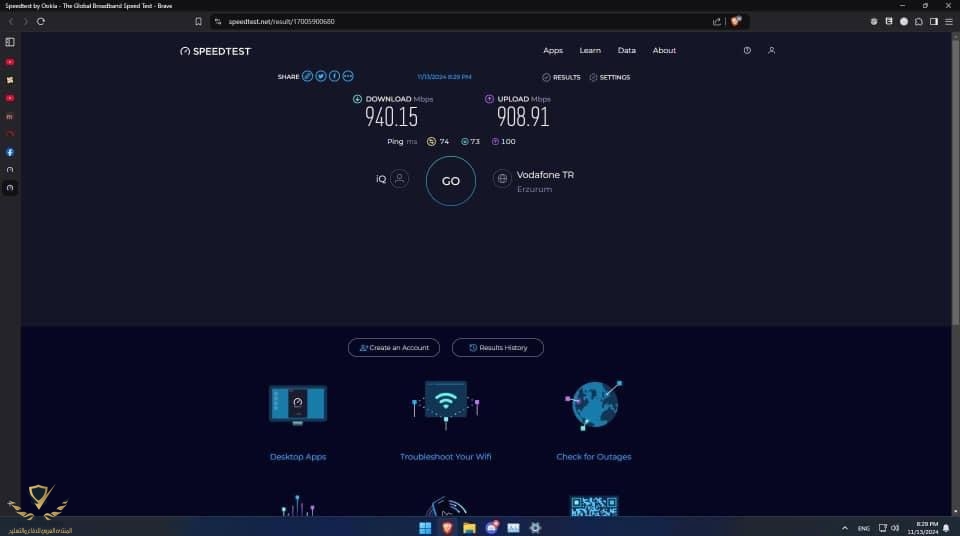Open the Facebook shortcut in the sidebar
The height and width of the screenshot is (536, 960).
(x=10, y=152)
